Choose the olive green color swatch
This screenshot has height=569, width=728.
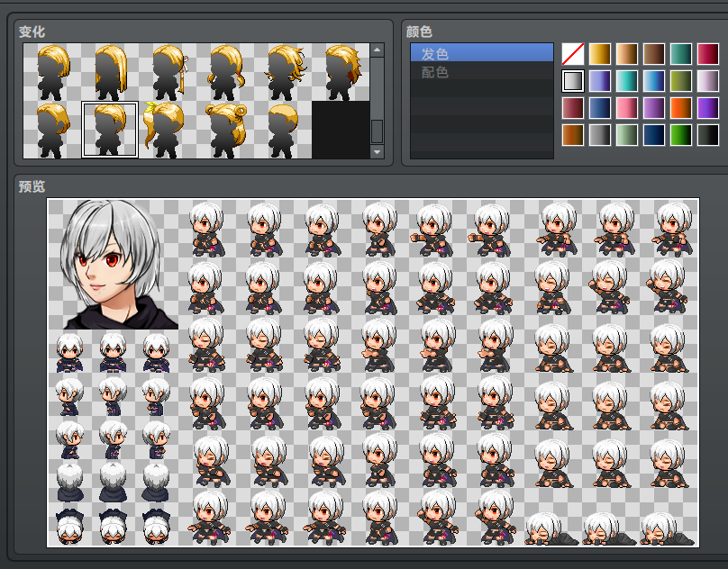pos(681,81)
